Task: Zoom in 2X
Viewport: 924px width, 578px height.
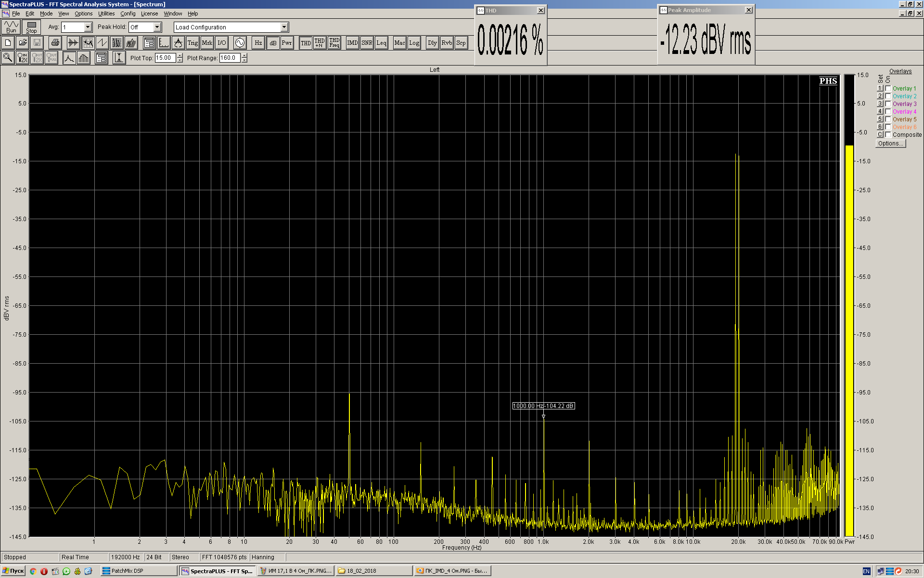Action: click(23, 58)
